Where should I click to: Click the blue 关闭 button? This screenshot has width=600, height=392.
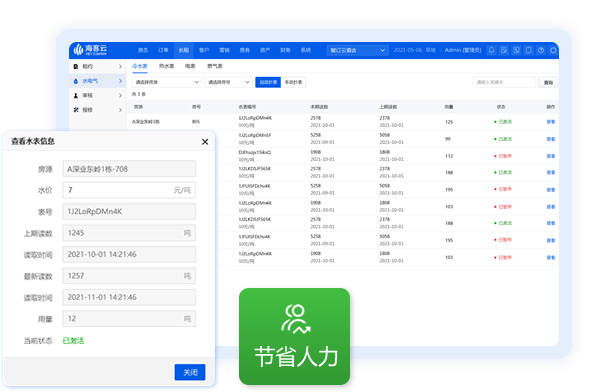tap(190, 372)
